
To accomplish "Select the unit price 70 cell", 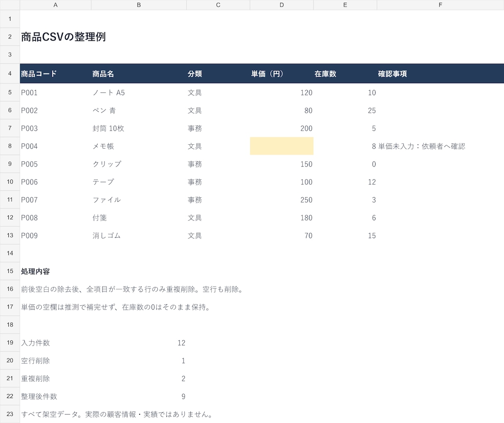I will coord(282,235).
